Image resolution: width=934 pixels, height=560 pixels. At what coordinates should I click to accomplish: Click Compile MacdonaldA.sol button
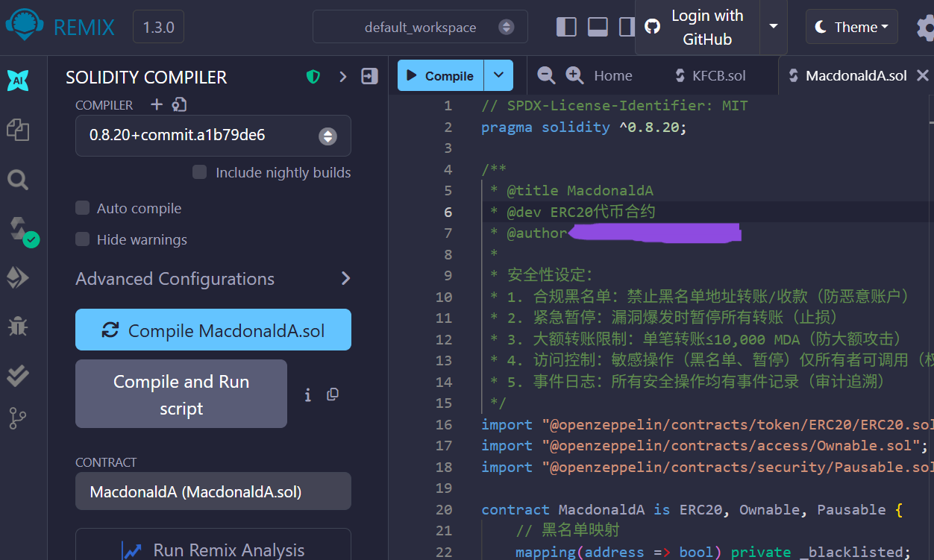[x=213, y=330]
